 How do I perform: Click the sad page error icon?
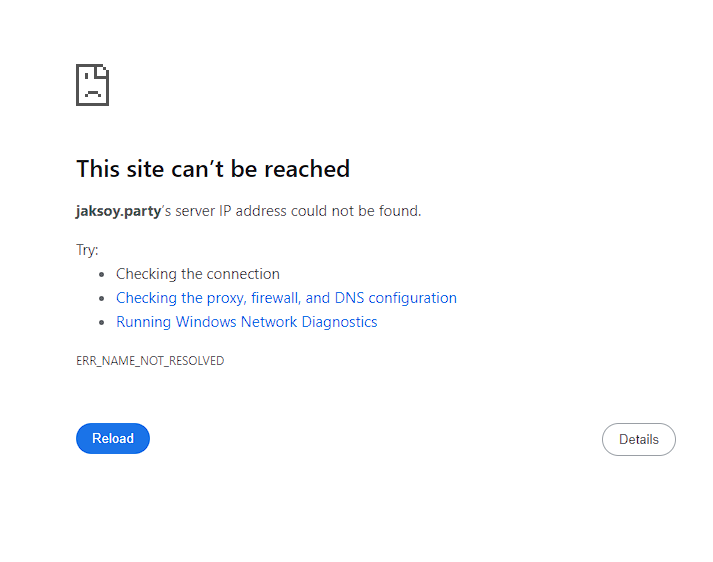coord(92,85)
